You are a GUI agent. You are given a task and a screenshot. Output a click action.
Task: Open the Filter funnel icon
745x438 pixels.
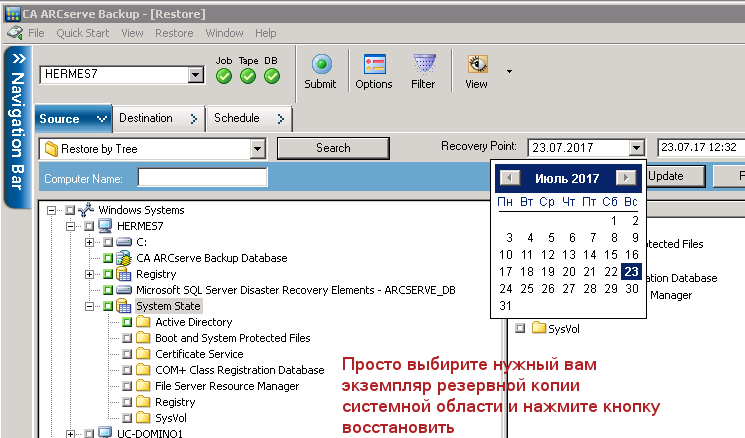(424, 64)
